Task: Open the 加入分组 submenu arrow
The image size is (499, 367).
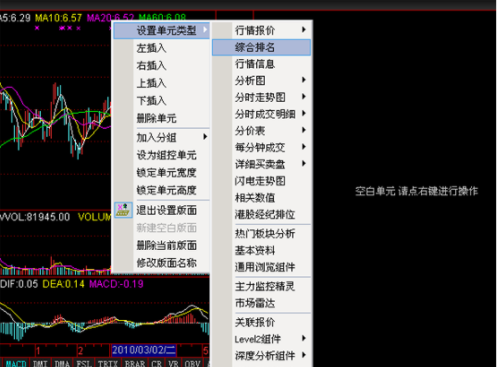Action: click(x=205, y=137)
